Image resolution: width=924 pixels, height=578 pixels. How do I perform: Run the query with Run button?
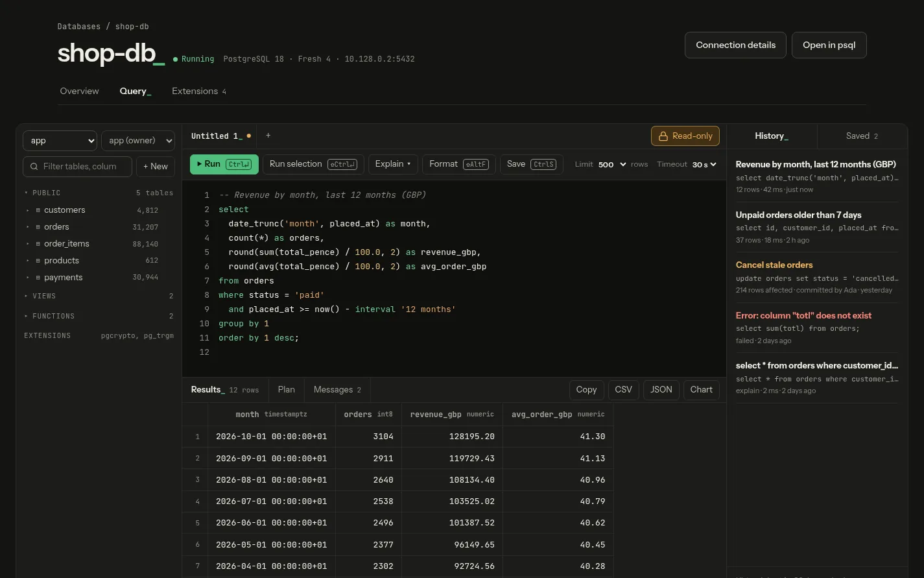[224, 164]
